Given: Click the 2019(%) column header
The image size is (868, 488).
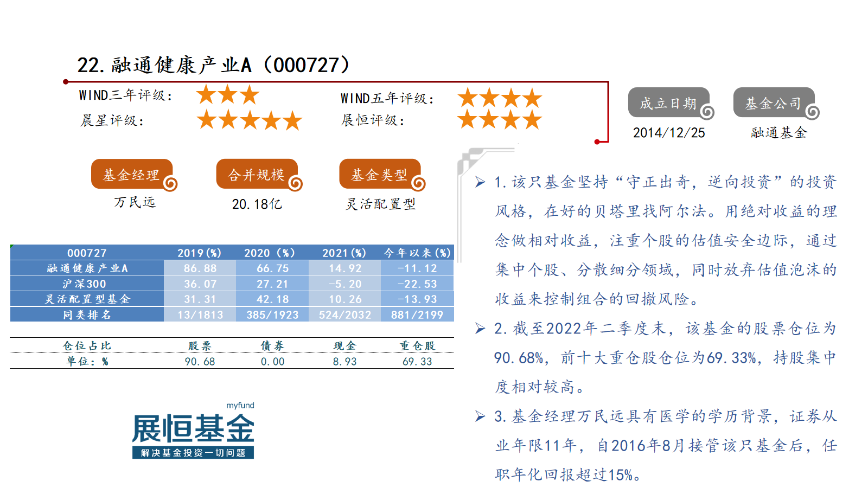Looking at the screenshot, I should 200,253.
